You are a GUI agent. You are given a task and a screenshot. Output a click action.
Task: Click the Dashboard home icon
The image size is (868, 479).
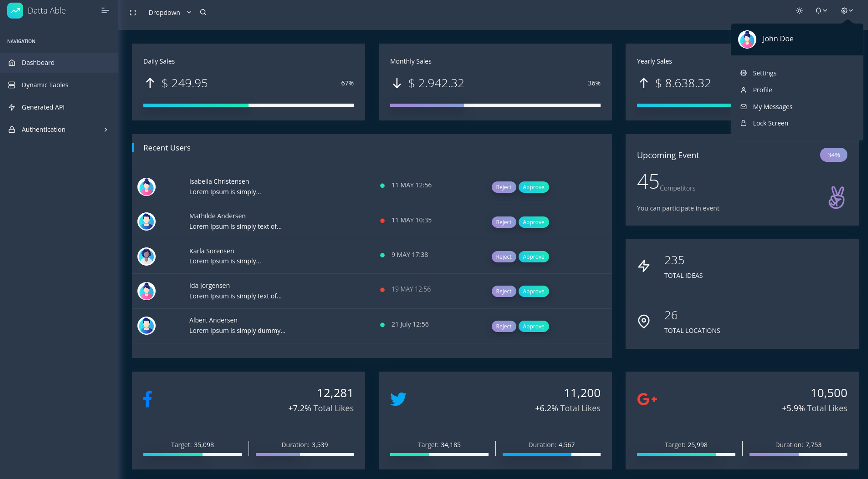click(12, 63)
